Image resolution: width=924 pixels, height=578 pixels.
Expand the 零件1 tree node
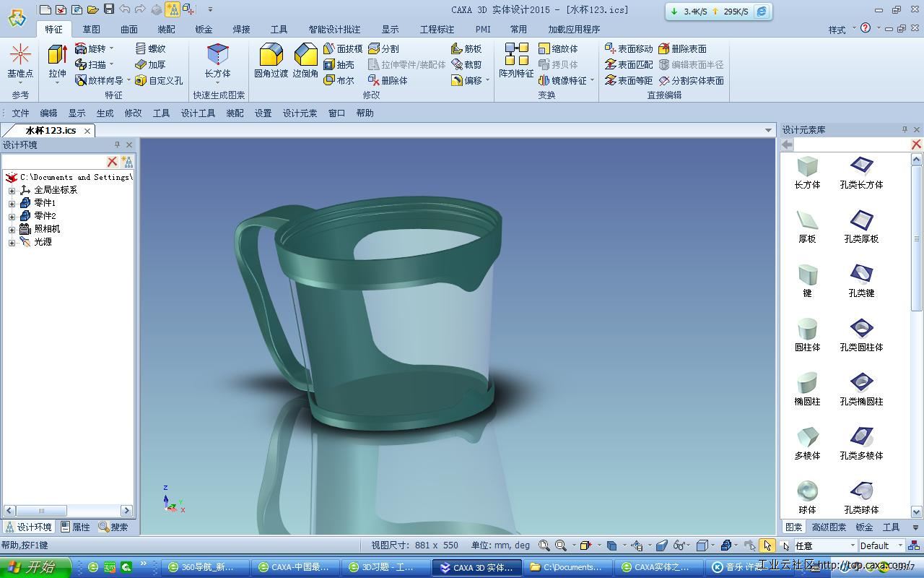[12, 203]
